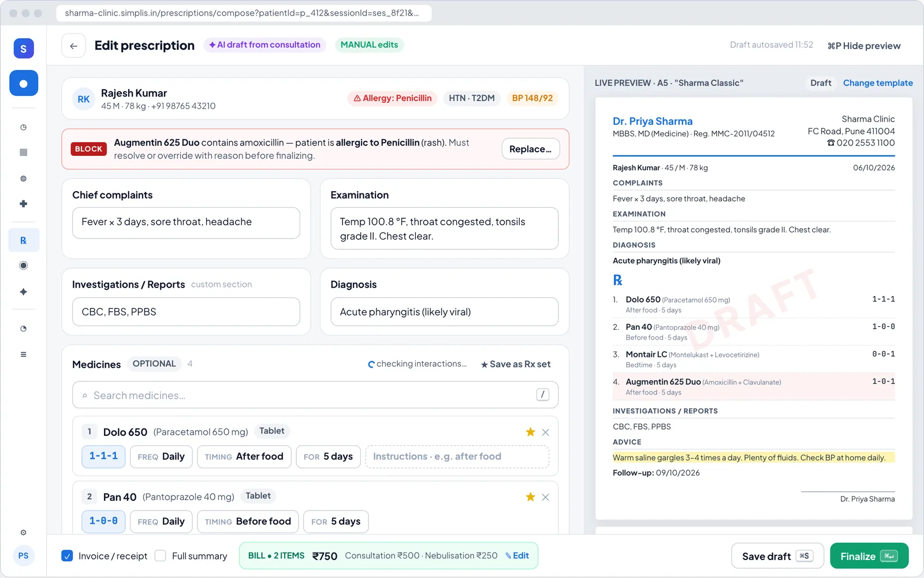This screenshot has width=924, height=578.
Task: Focus the Search medicines input field
Action: pyautogui.click(x=315, y=395)
